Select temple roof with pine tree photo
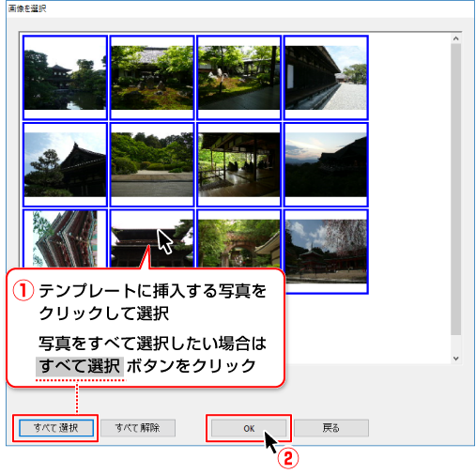This screenshot has width=476, height=474. click(x=65, y=164)
